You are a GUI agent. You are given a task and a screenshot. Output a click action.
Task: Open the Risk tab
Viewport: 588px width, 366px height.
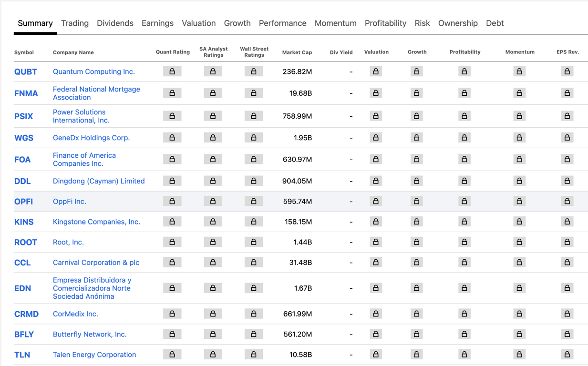(422, 23)
